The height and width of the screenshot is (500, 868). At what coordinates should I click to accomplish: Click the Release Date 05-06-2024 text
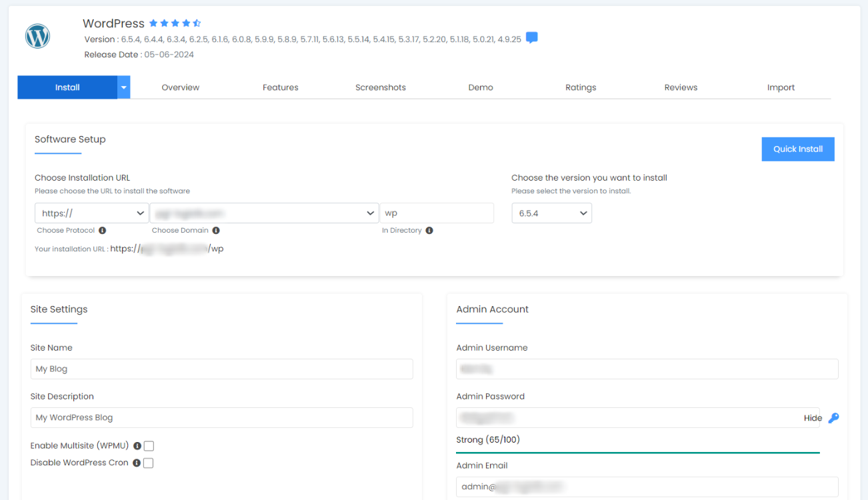139,55
